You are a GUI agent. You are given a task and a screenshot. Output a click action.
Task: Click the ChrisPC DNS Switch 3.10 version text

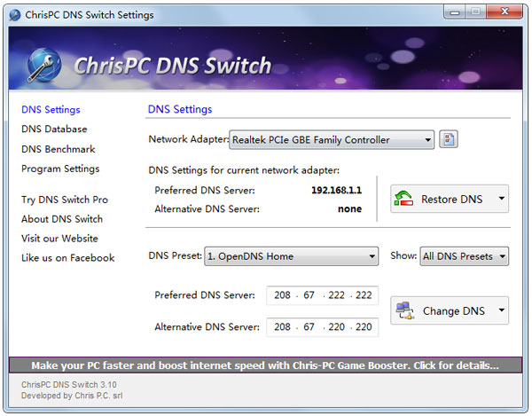pyautogui.click(x=69, y=384)
